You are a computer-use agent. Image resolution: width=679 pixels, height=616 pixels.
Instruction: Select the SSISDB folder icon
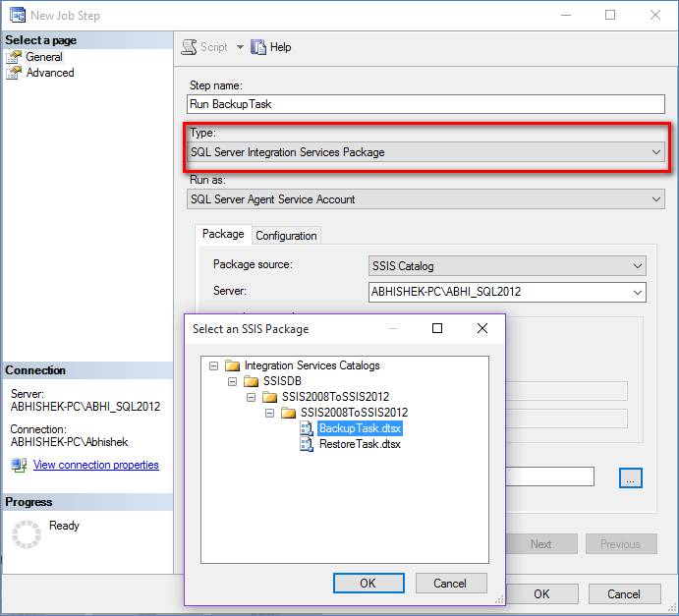(252, 381)
